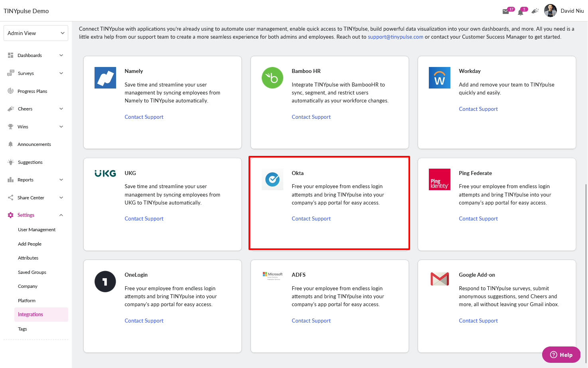Expand the Reports menu chevron
Viewport: 588px width, 368px height.
pos(61,180)
